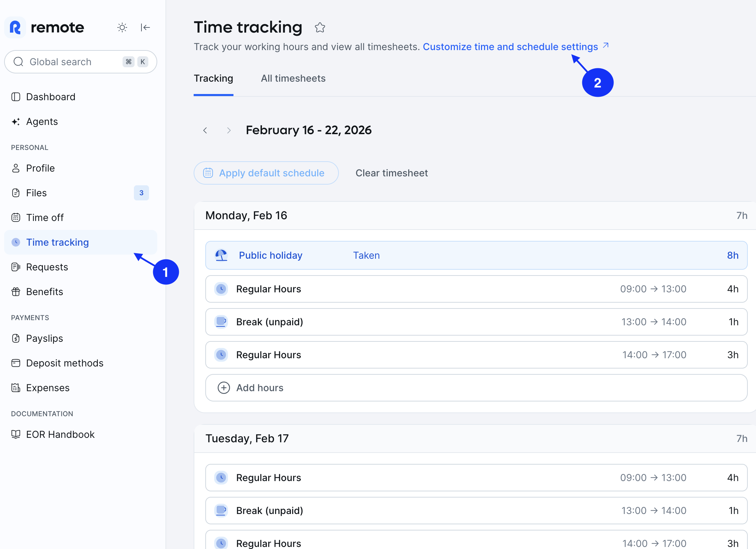Favorite Time tracking page with star icon
This screenshot has height=549, width=756.
[x=320, y=27]
